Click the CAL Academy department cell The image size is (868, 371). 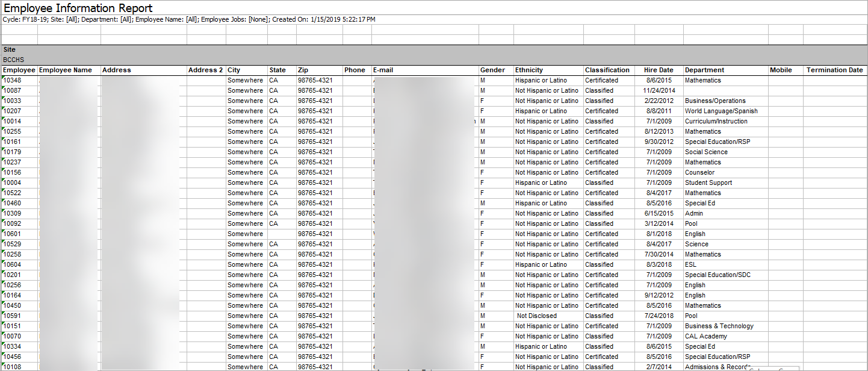coord(705,336)
